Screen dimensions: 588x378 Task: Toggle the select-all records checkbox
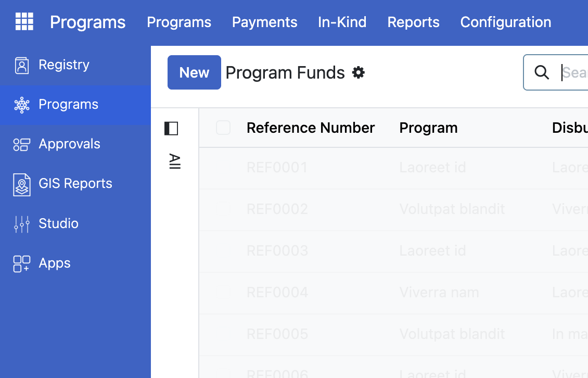click(x=223, y=127)
